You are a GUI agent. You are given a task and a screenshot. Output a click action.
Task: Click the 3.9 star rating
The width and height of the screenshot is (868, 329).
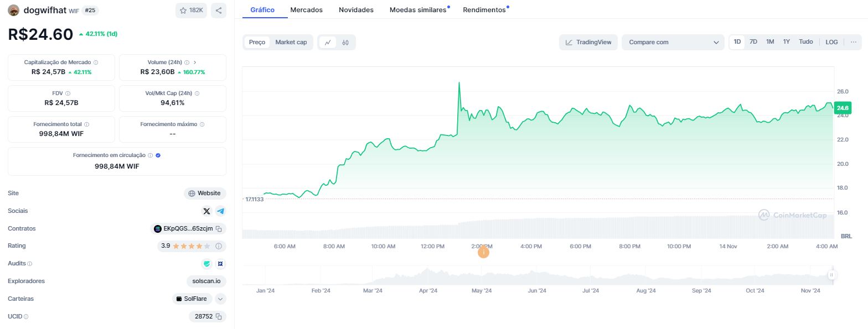point(185,246)
